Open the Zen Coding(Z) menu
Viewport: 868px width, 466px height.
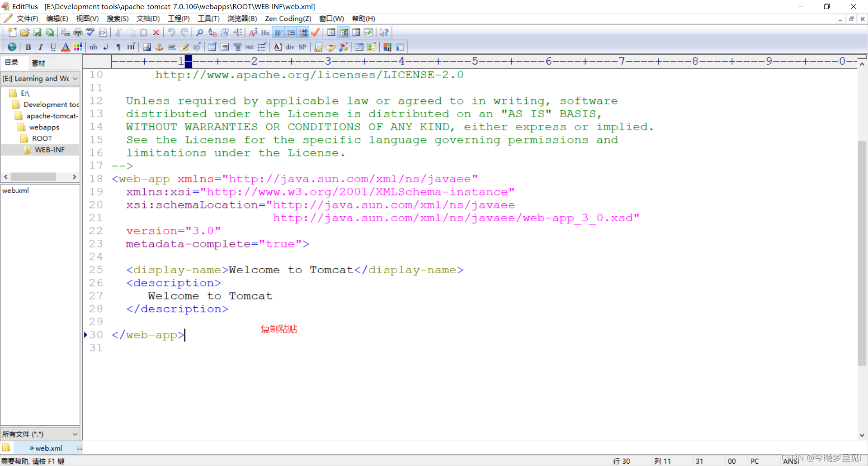point(288,19)
